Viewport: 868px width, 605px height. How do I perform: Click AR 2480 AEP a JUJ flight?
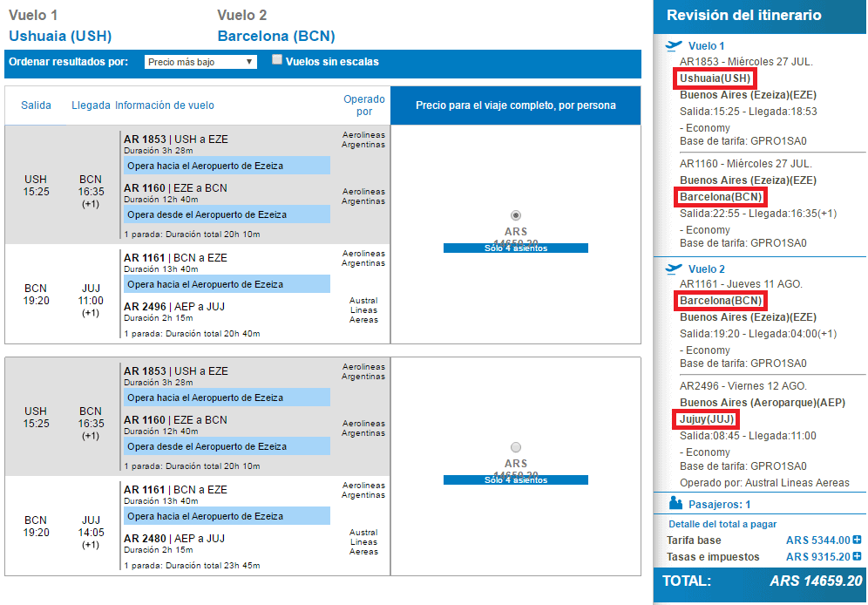[x=174, y=538]
